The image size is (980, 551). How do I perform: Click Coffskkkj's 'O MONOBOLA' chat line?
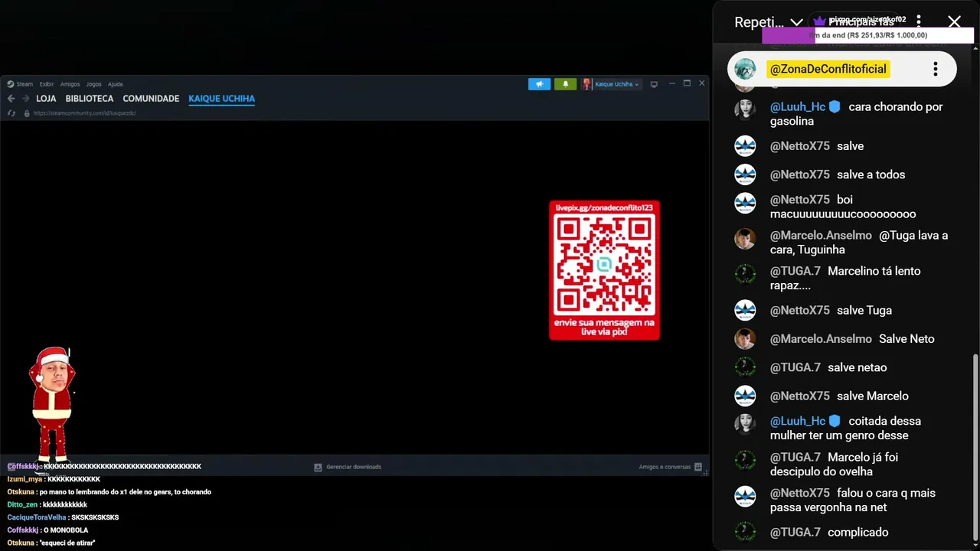point(47,530)
